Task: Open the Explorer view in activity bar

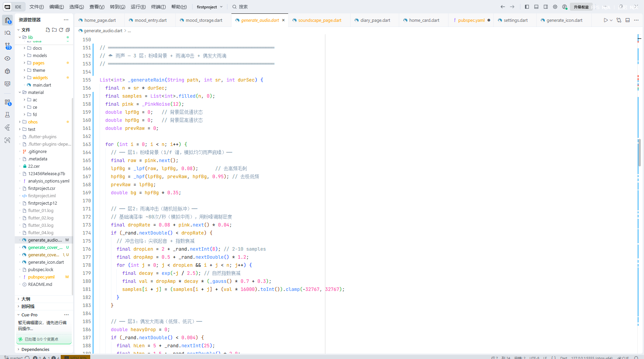Action: click(x=7, y=20)
